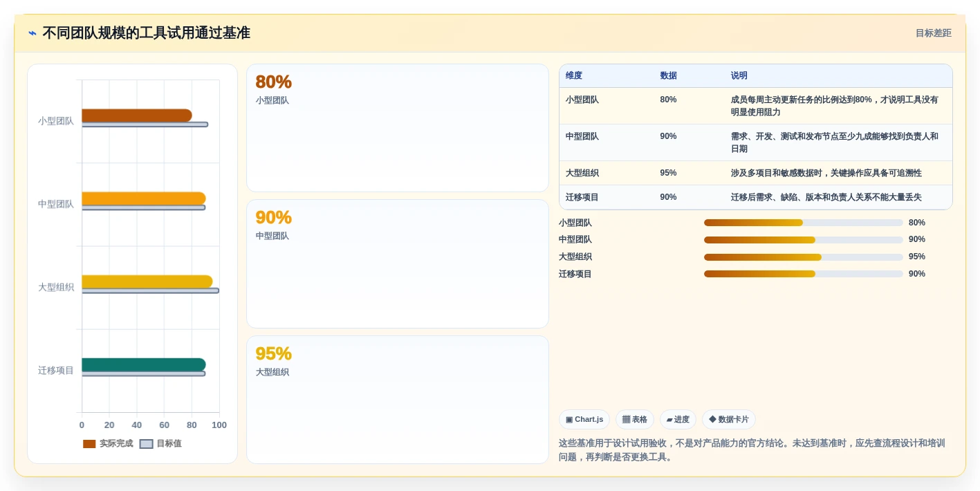Image resolution: width=980 pixels, height=491 pixels.
Task: Click the 迁移项目 y-axis label in the chart
Action: 55,370
